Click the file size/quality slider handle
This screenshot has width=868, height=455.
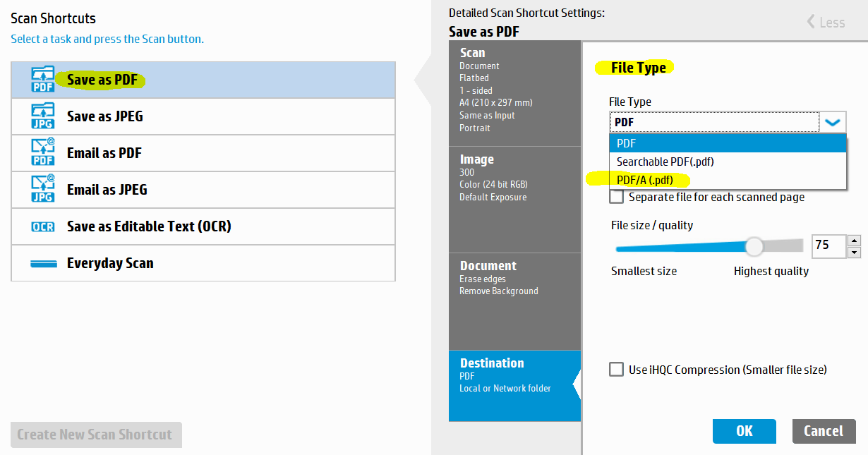coord(754,247)
